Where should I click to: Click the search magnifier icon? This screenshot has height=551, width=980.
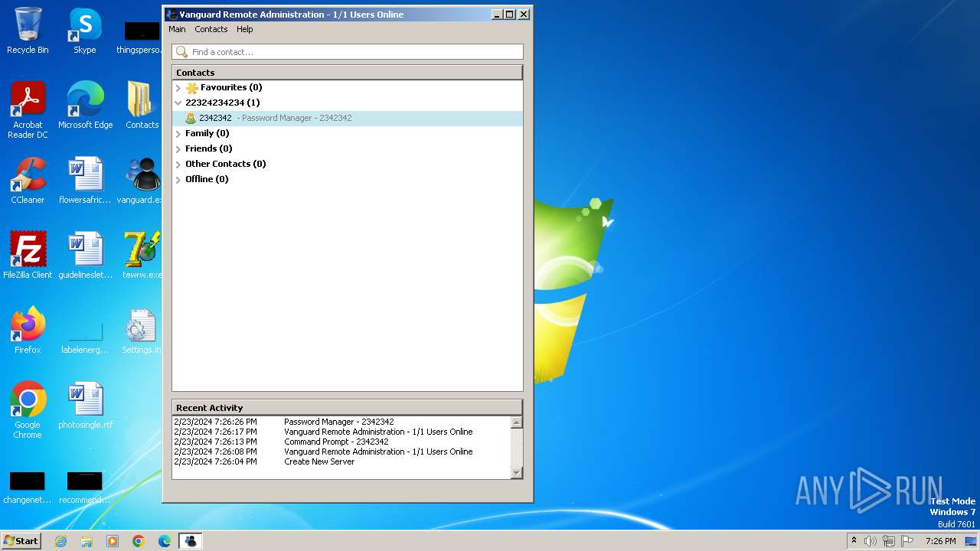tap(181, 52)
